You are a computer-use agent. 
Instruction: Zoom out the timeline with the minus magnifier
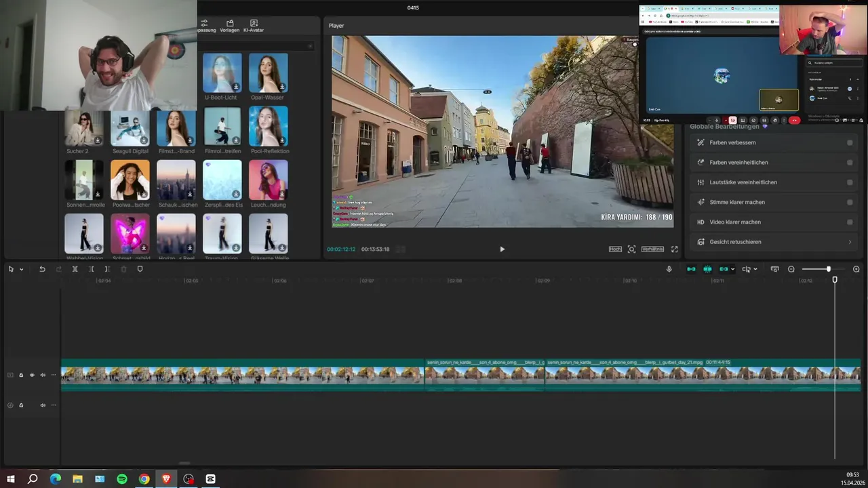coord(791,269)
